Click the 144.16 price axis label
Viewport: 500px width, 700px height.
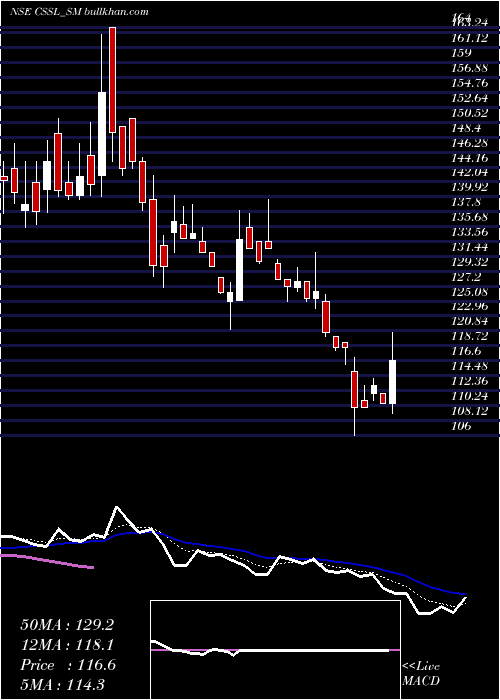470,158
